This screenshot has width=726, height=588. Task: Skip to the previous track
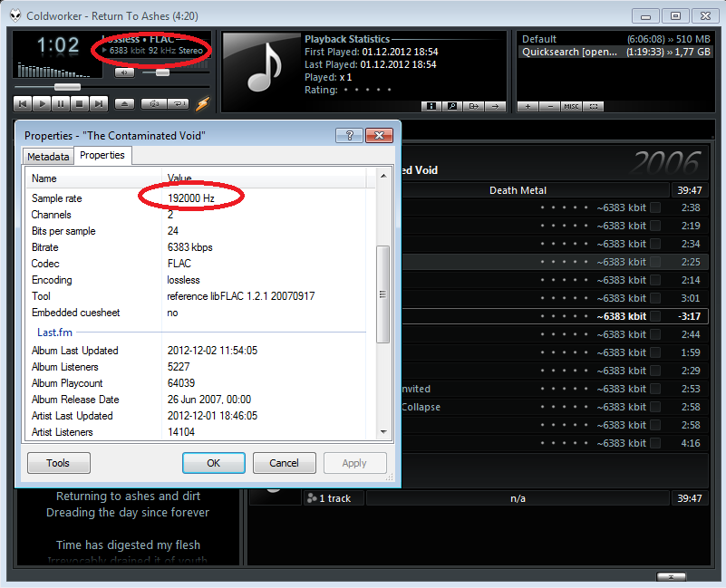tap(23, 103)
